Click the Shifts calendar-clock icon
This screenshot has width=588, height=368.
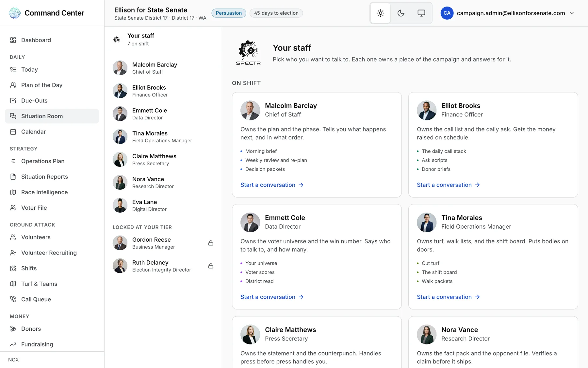tap(13, 268)
